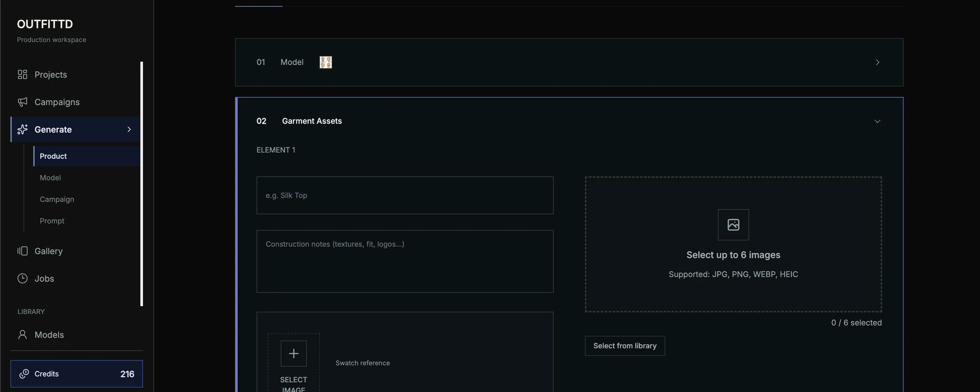The image size is (980, 392).
Task: Click the Projects grid icon
Action: pos(23,75)
